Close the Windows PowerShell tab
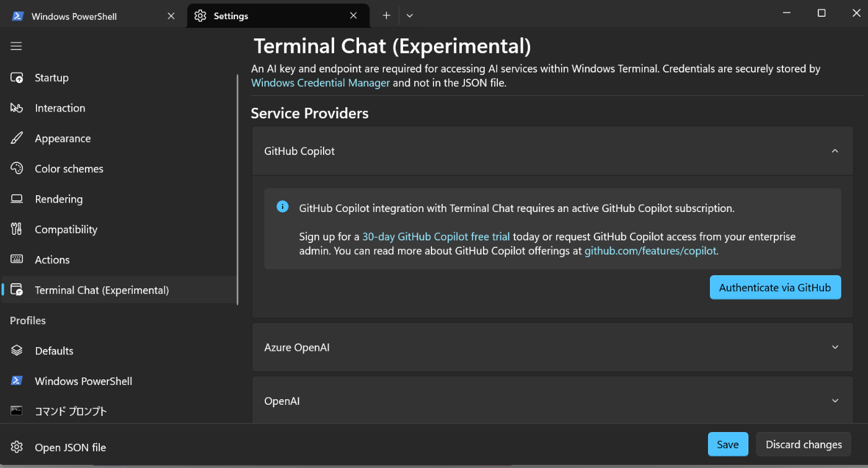The height and width of the screenshot is (468, 868). (x=171, y=16)
